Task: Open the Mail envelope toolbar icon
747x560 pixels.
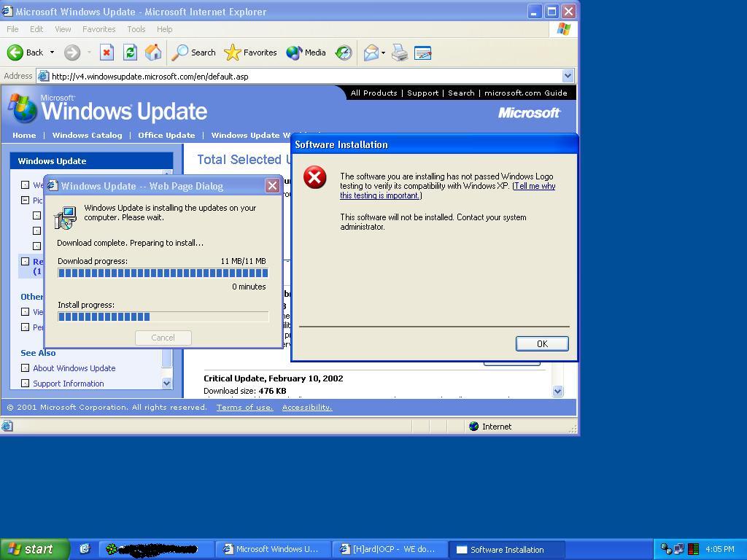Action: click(x=371, y=52)
